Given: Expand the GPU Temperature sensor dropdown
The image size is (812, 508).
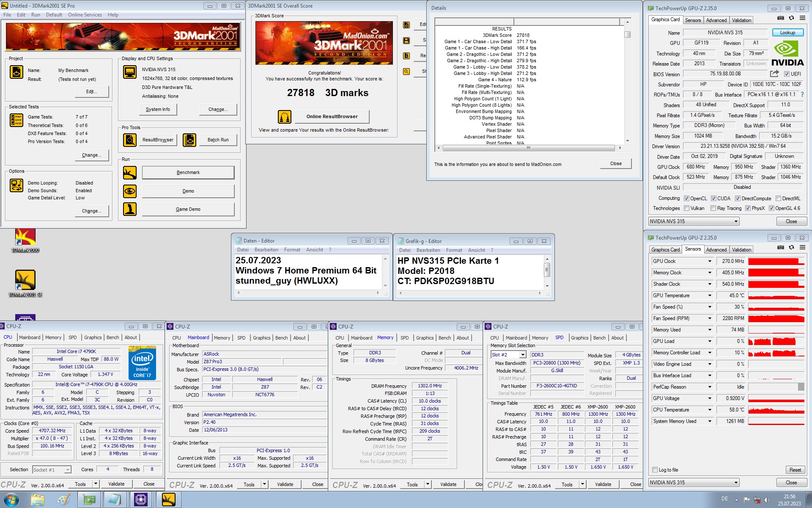Looking at the screenshot, I should click(710, 296).
